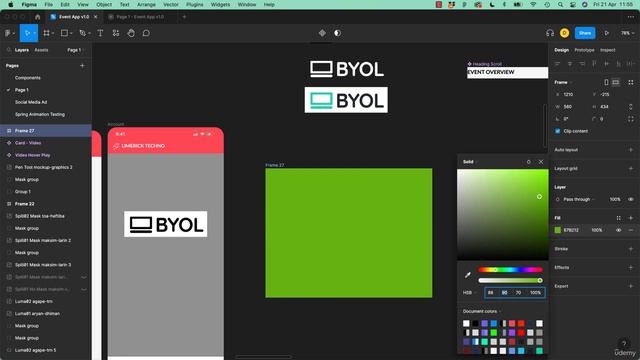Open the Figma main menu icon

[8, 33]
